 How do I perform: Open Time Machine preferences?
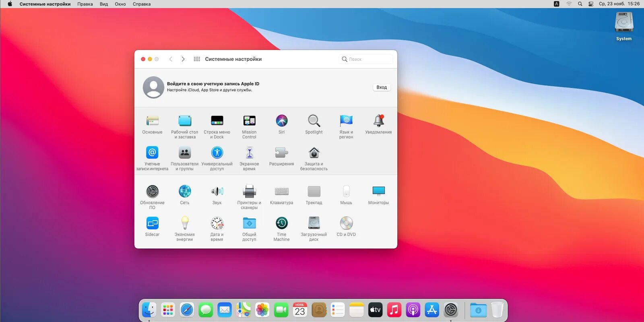click(282, 229)
